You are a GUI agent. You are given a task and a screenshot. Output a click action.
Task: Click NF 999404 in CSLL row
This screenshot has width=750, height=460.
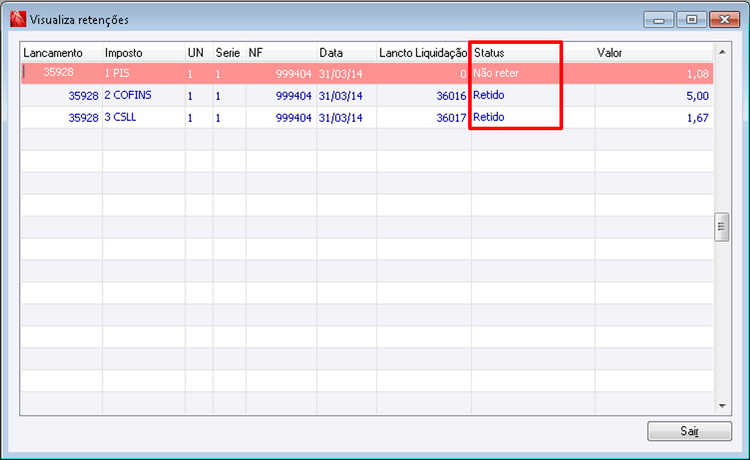(x=281, y=118)
